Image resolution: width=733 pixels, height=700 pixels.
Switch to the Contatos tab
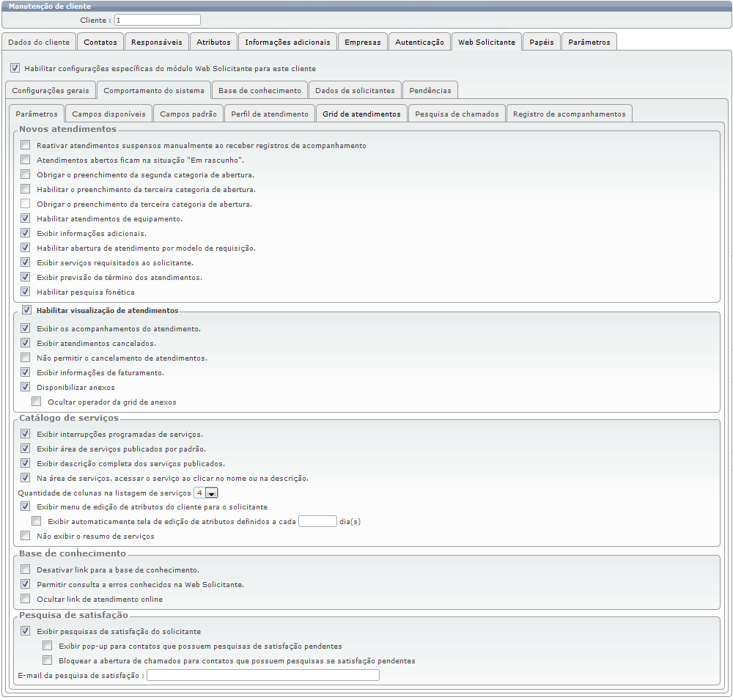point(100,42)
